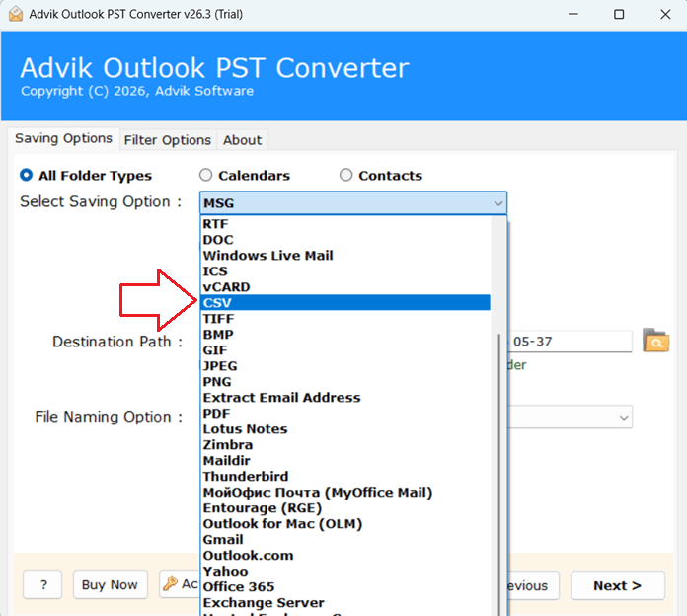Image resolution: width=687 pixels, height=616 pixels.
Task: Select ICS in the dropdown list
Action: [x=345, y=271]
